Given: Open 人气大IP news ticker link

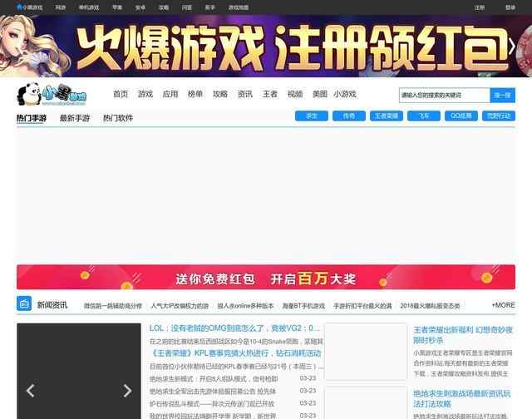Looking at the screenshot, I should coord(180,306).
